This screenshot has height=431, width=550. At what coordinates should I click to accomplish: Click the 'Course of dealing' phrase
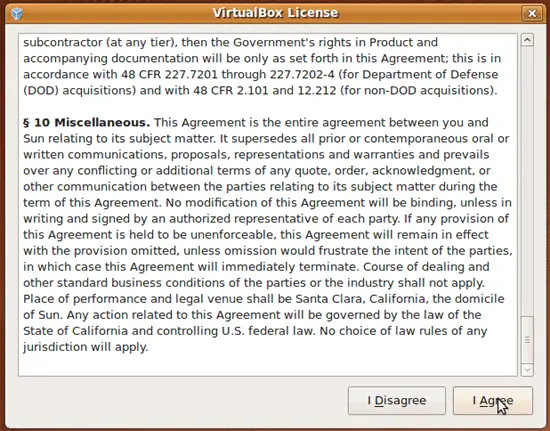pyautogui.click(x=391, y=267)
